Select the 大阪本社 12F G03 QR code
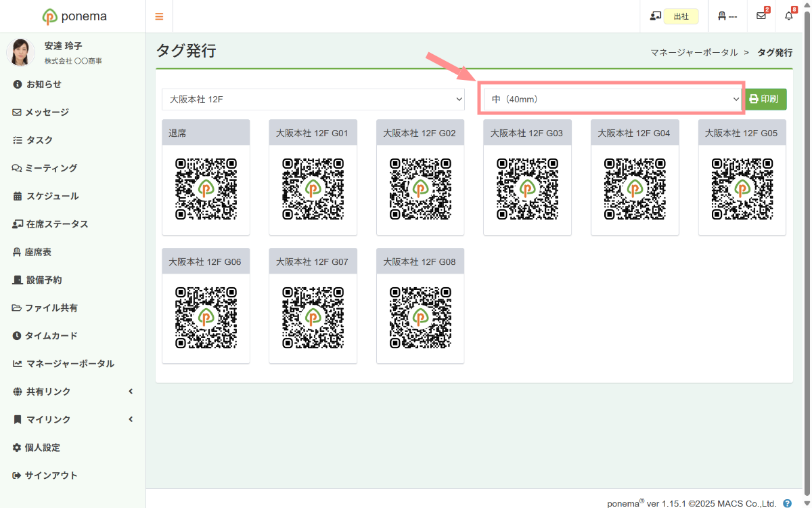Viewport: 812px width, 508px height. pos(527,189)
